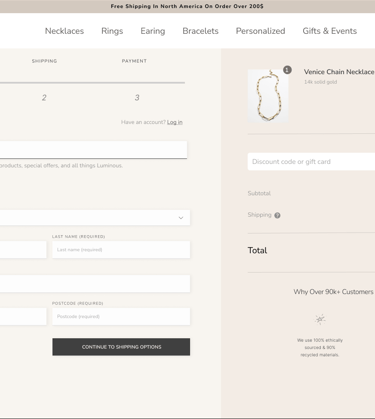Click the quantity badge on necklace thumbnail
The image size is (375, 419).
click(x=287, y=70)
